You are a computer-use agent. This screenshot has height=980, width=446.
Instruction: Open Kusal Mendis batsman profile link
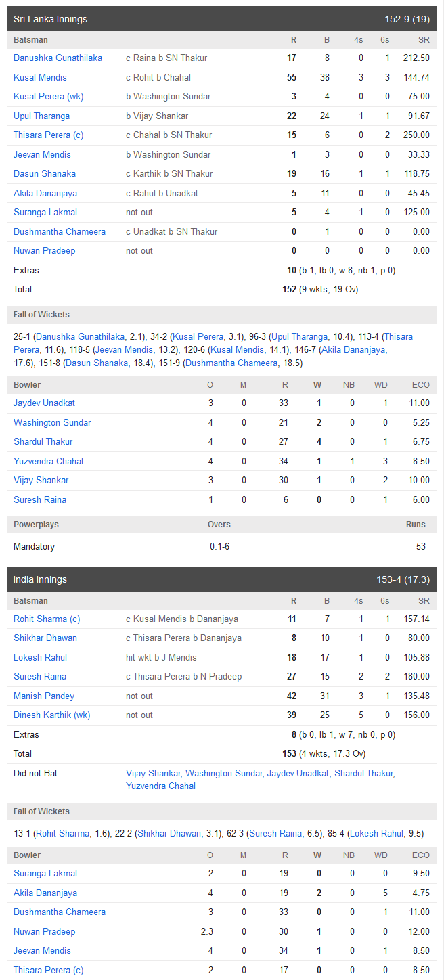coord(40,78)
